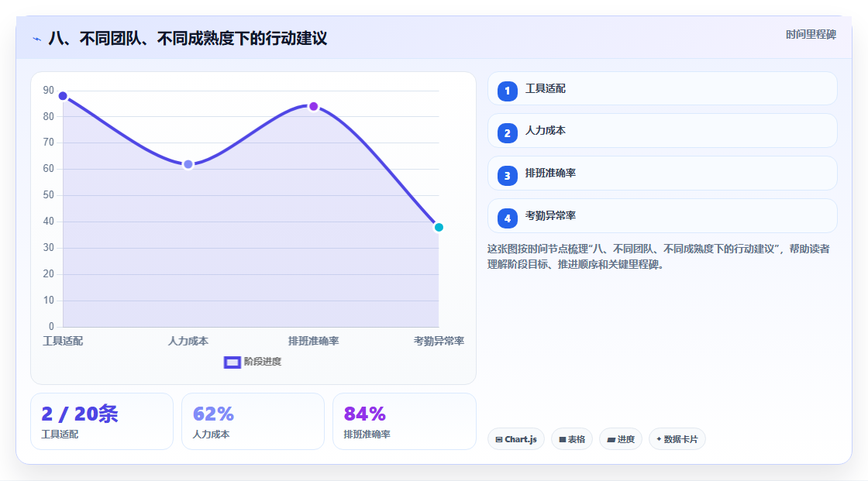
Task: Click the 工具适配 x-axis label
Action: 63,341
